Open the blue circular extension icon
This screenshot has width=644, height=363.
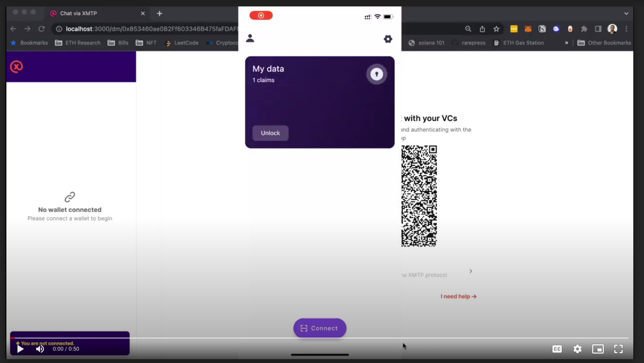point(556,29)
